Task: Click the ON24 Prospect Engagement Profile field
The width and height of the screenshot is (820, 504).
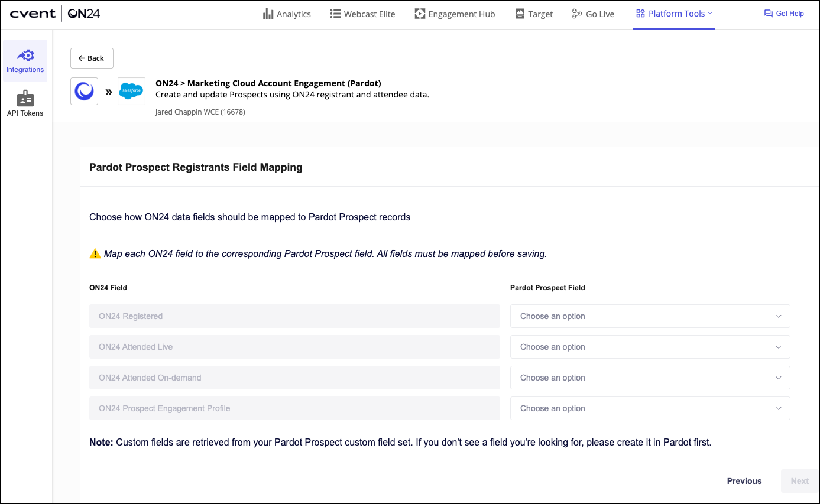Action: [x=294, y=408]
